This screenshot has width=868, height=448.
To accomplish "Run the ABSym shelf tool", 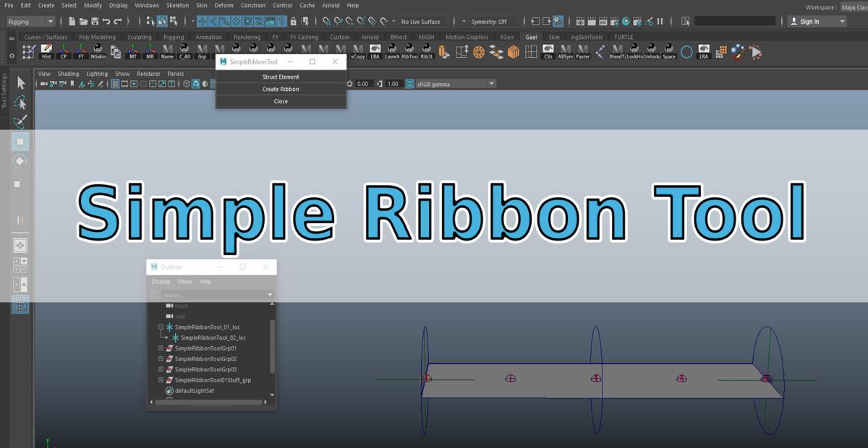I will [566, 51].
